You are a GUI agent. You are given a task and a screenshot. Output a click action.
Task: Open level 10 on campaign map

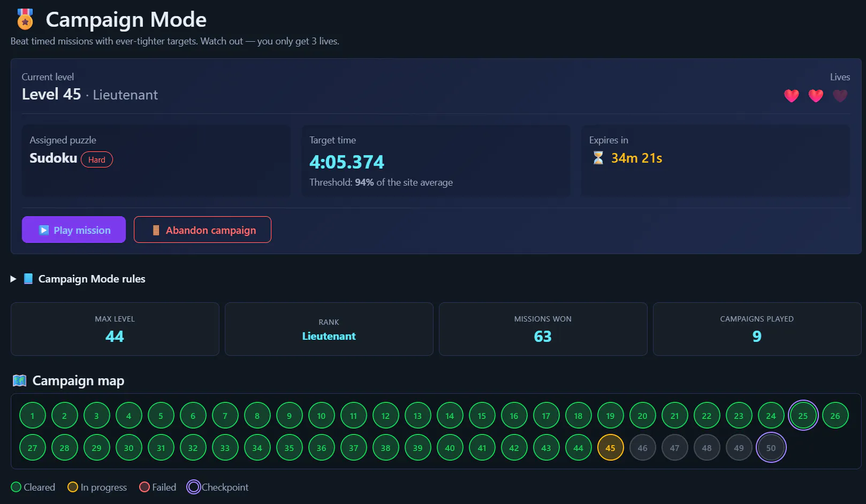pos(322,416)
